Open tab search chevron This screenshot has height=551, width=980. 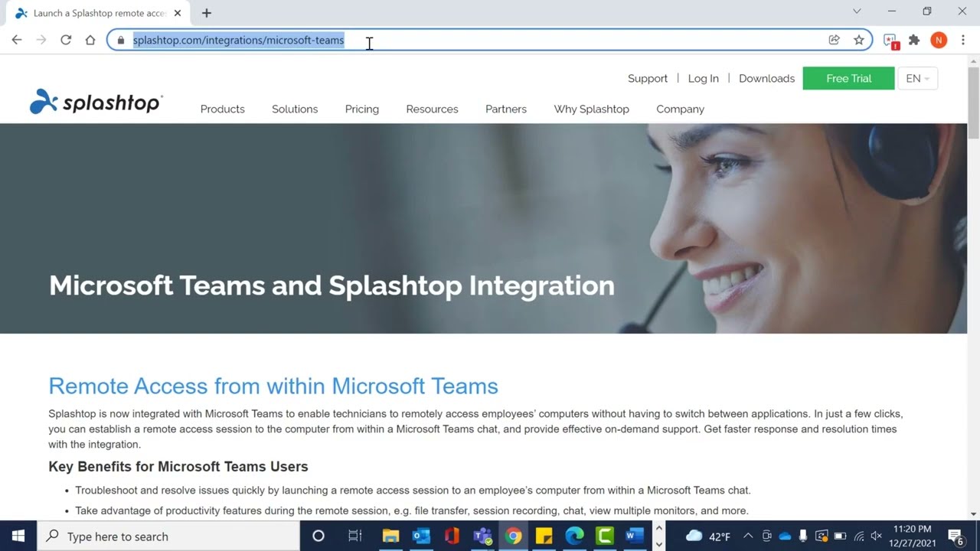click(x=857, y=11)
